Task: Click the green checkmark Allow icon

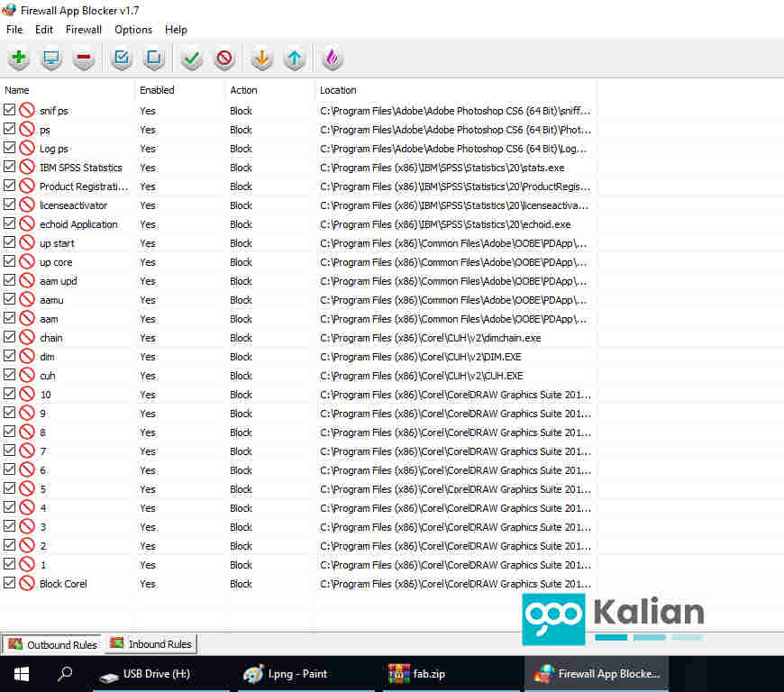Action: [x=192, y=59]
